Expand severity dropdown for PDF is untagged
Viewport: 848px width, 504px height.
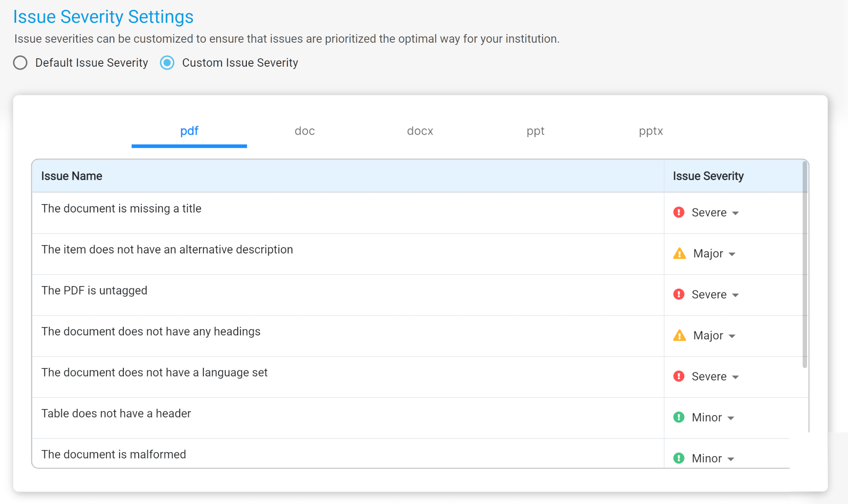[735, 295]
